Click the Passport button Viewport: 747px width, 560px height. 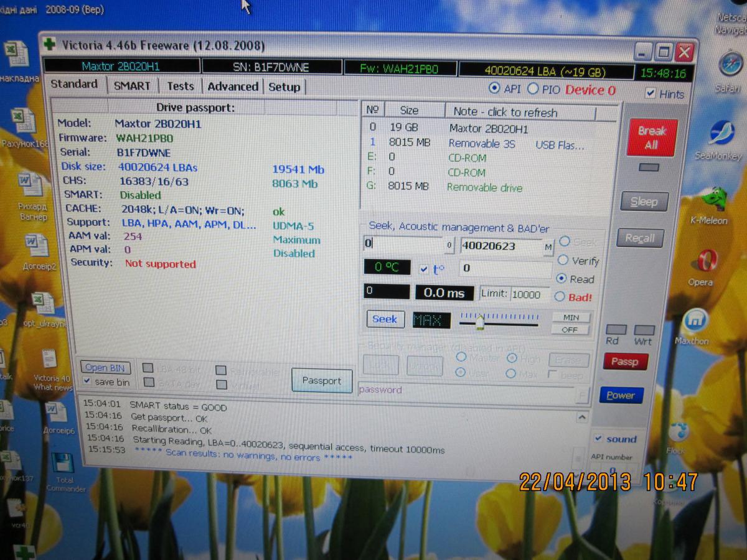pyautogui.click(x=322, y=381)
